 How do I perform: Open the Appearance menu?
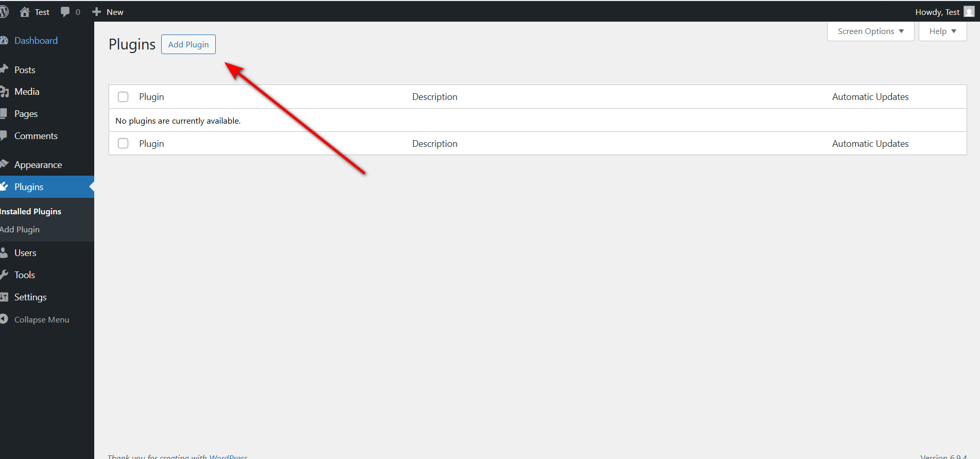(x=38, y=165)
